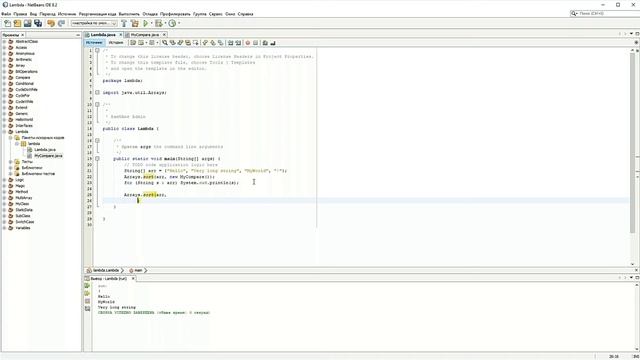Viewport: 640px width, 360px height.
Task: Click the Stop icon in Output panel
Action: coord(87,301)
